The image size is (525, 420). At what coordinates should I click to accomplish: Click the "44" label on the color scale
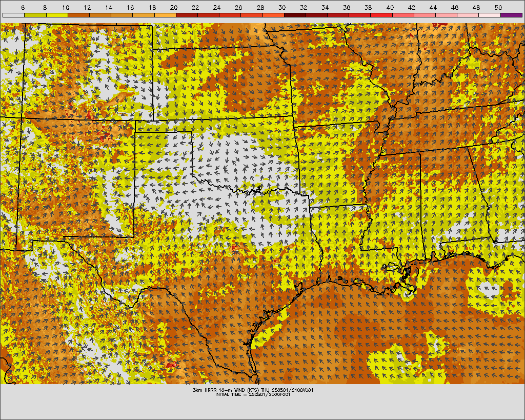pos(433,7)
